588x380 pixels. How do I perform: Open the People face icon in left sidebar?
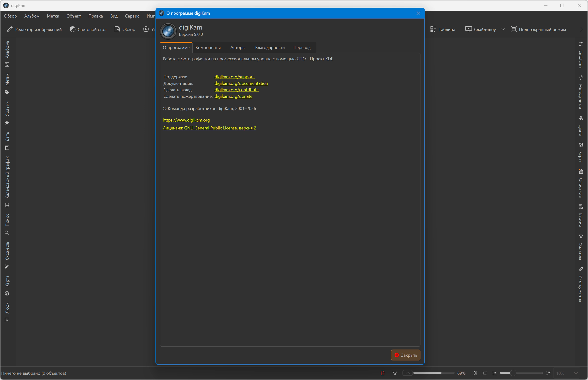(7, 320)
